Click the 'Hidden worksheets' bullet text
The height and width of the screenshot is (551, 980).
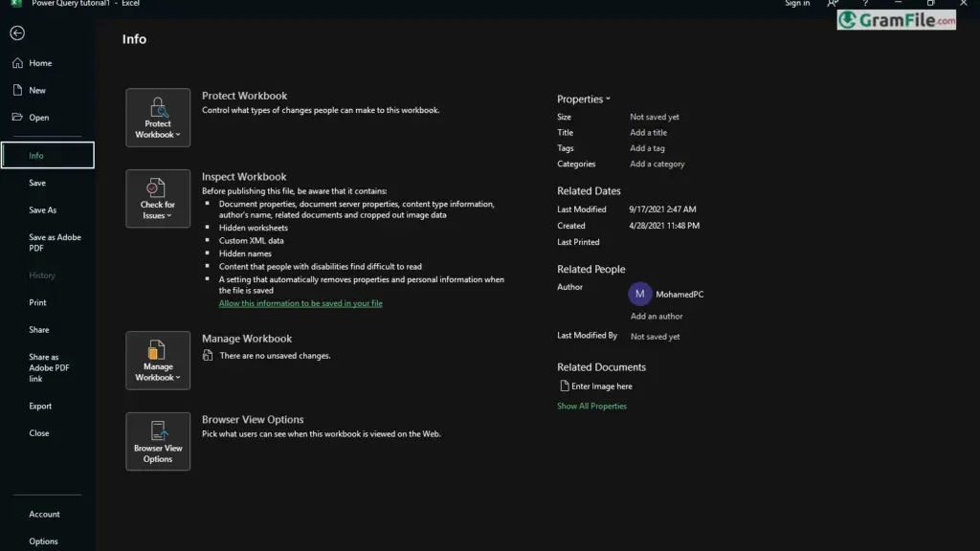[253, 228]
